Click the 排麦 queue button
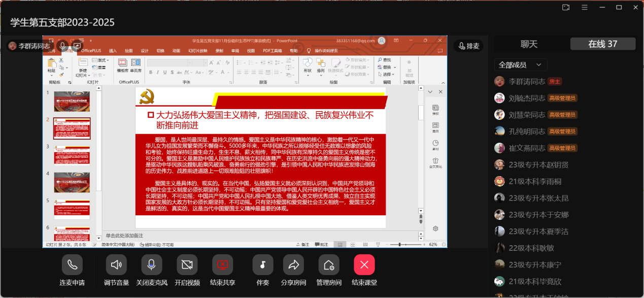Screen dimensions: 644x298 (x=468, y=46)
